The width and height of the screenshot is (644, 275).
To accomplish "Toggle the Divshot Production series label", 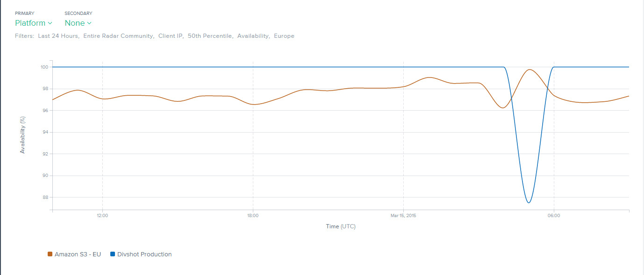I will coord(144,254).
